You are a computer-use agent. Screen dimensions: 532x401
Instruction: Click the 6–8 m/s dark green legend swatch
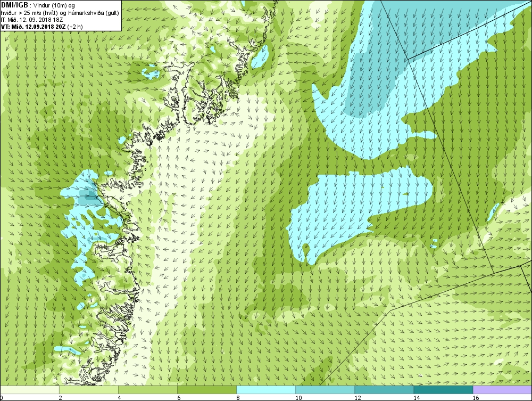pos(207,389)
